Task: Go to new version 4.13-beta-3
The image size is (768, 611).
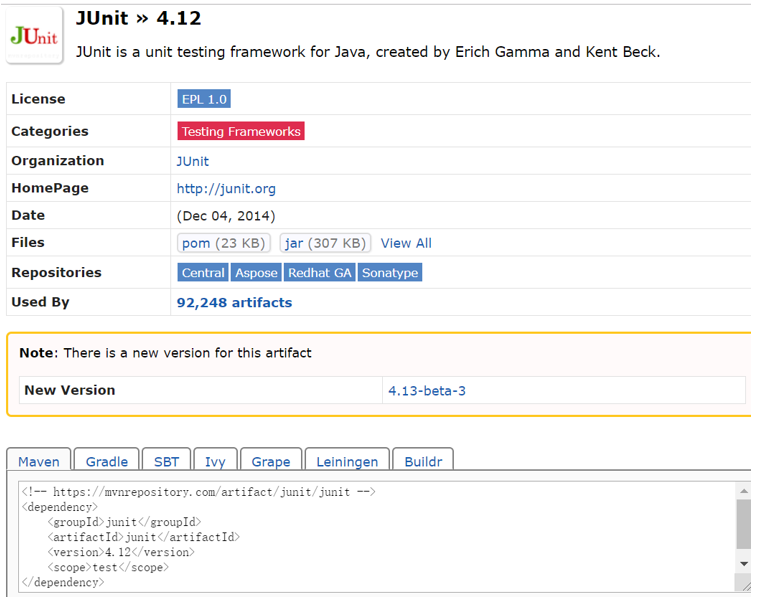Action: pos(427,391)
